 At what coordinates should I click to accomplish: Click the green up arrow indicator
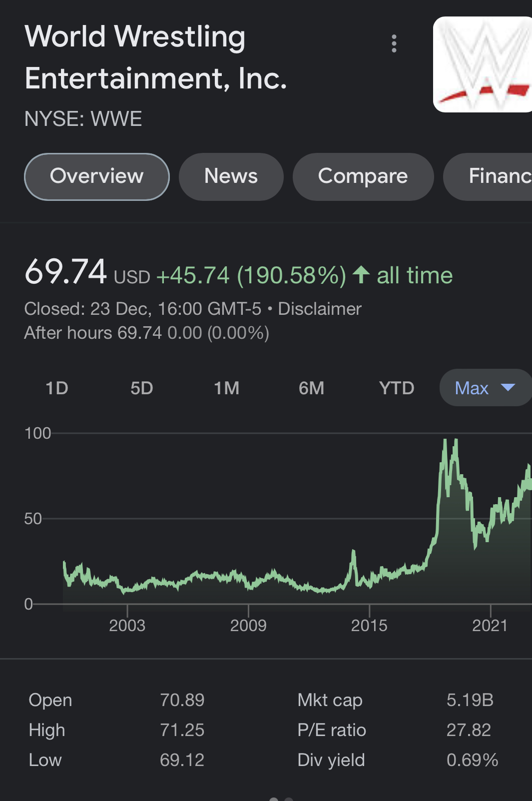[361, 275]
